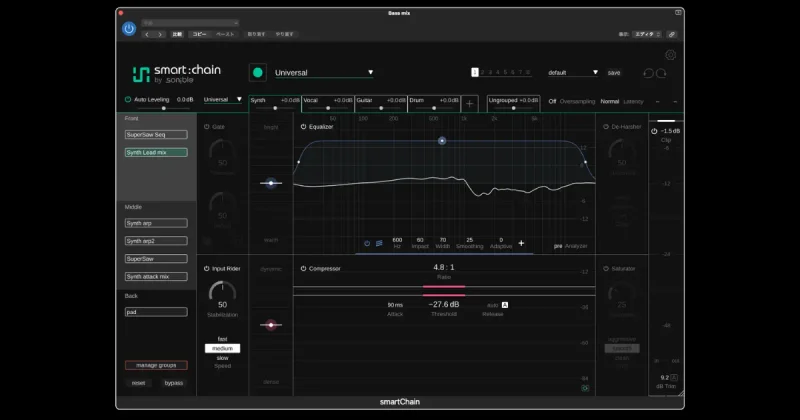Toggle the output limiter power at -1.5 dB
The width and height of the screenshot is (800, 420).
pos(654,131)
